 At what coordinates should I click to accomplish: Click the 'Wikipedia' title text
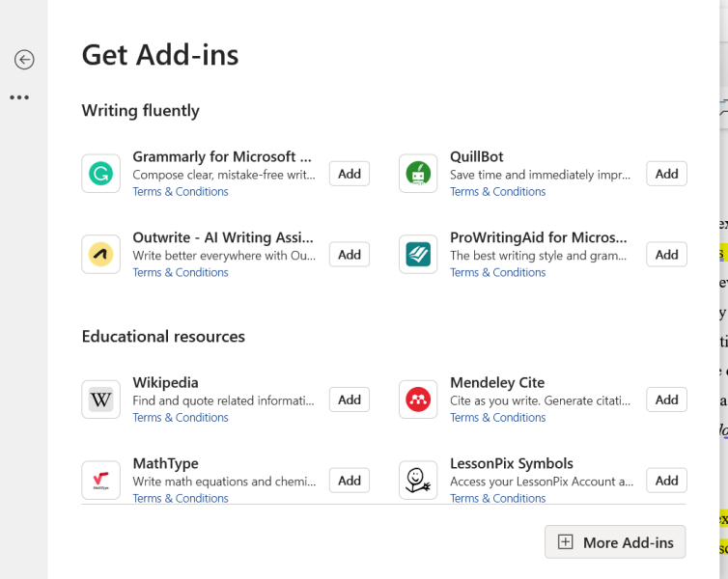coord(165,383)
